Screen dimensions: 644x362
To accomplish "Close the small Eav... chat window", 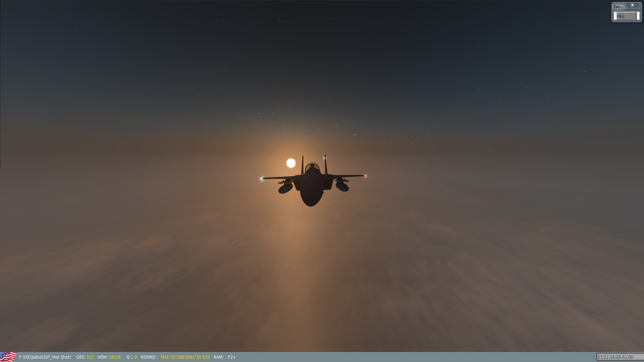I will coord(632,5).
